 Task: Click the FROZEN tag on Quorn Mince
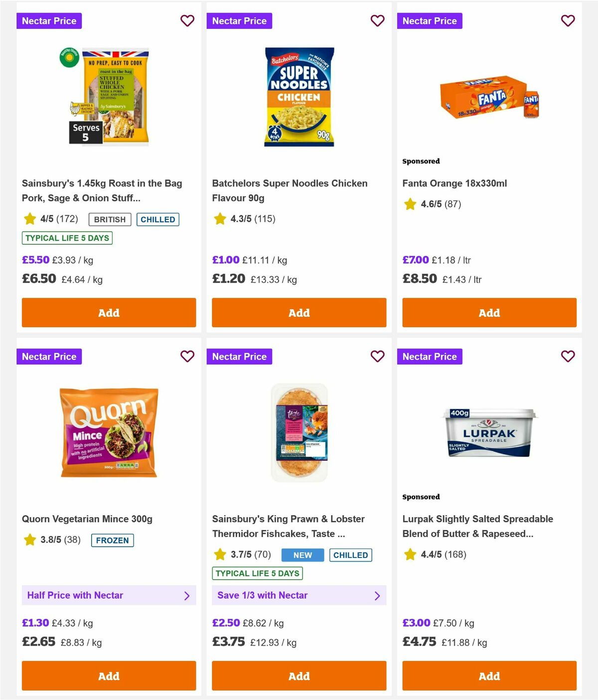pos(112,540)
